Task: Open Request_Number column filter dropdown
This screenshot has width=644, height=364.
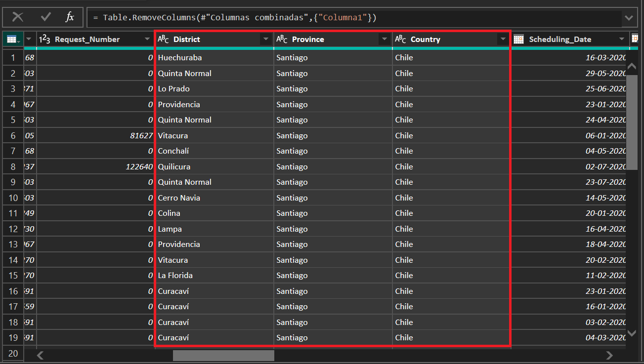Action: coord(147,39)
